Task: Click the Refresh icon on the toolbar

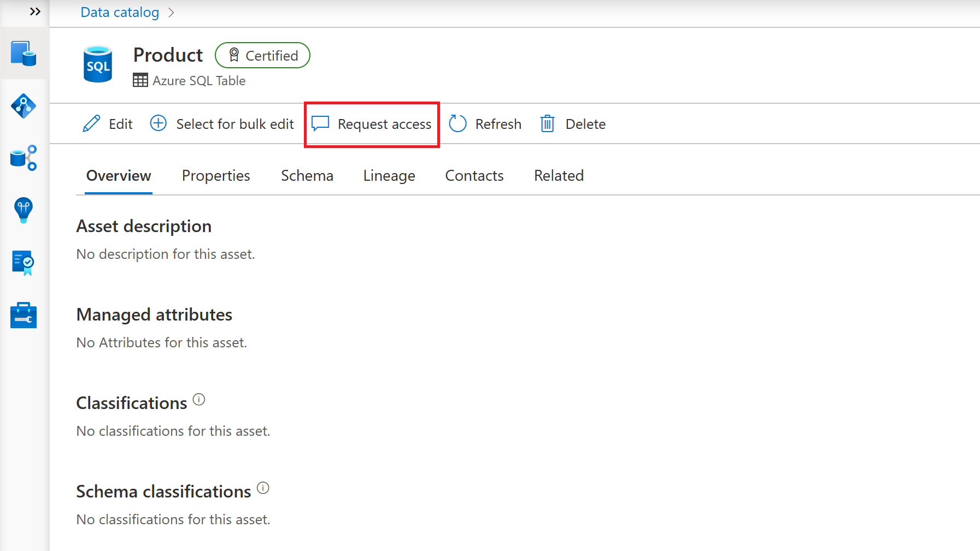Action: [x=457, y=123]
